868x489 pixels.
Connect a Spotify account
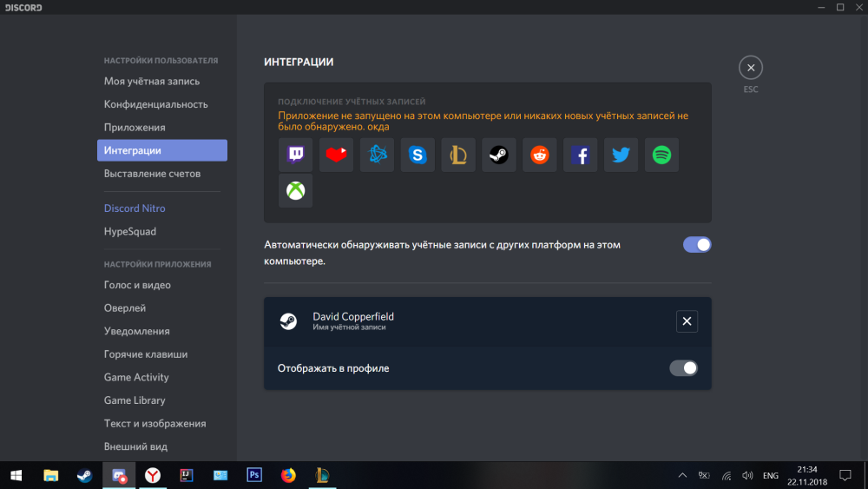(661, 155)
